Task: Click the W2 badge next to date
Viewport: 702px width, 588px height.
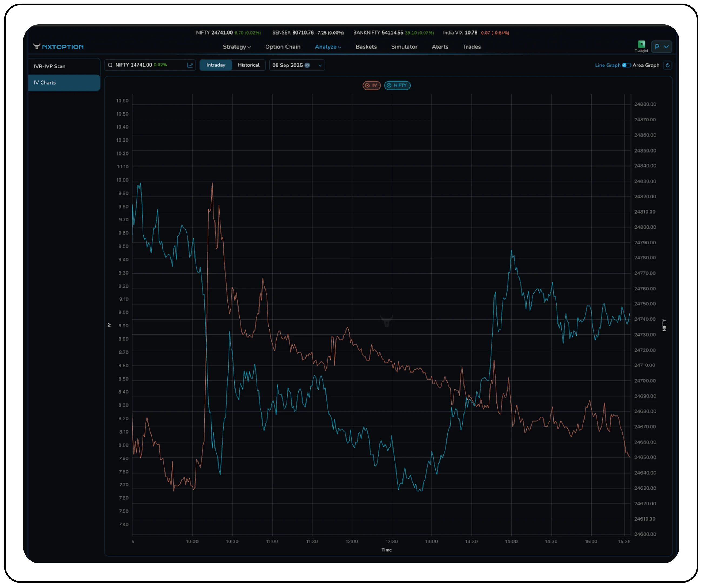Action: coord(307,66)
